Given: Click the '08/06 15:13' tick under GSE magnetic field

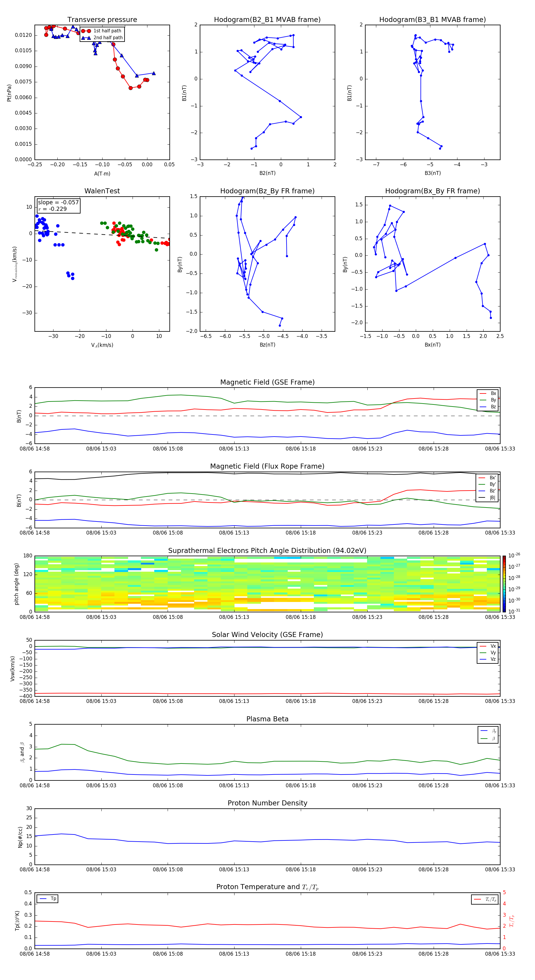Looking at the screenshot, I should 234,449.
